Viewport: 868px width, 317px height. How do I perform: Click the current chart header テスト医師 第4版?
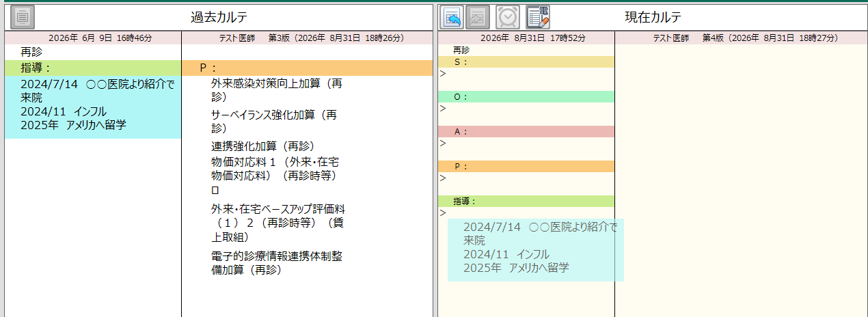[x=744, y=38]
